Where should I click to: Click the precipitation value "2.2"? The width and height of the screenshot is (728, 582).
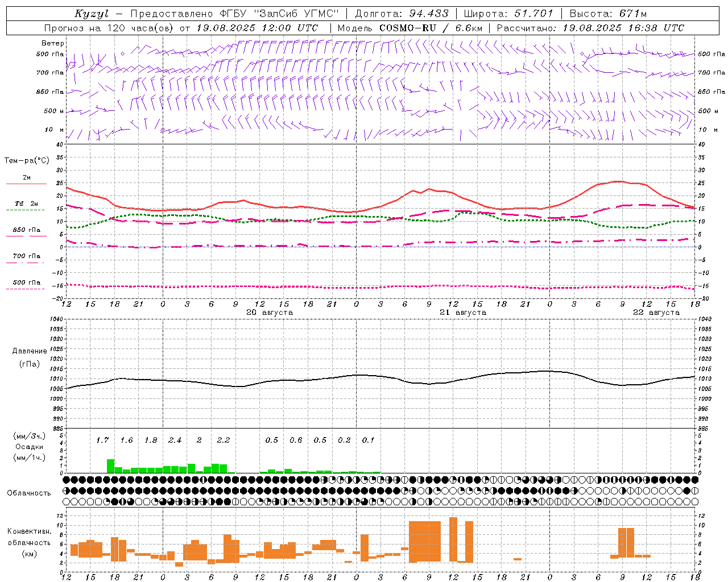pyautogui.click(x=223, y=440)
